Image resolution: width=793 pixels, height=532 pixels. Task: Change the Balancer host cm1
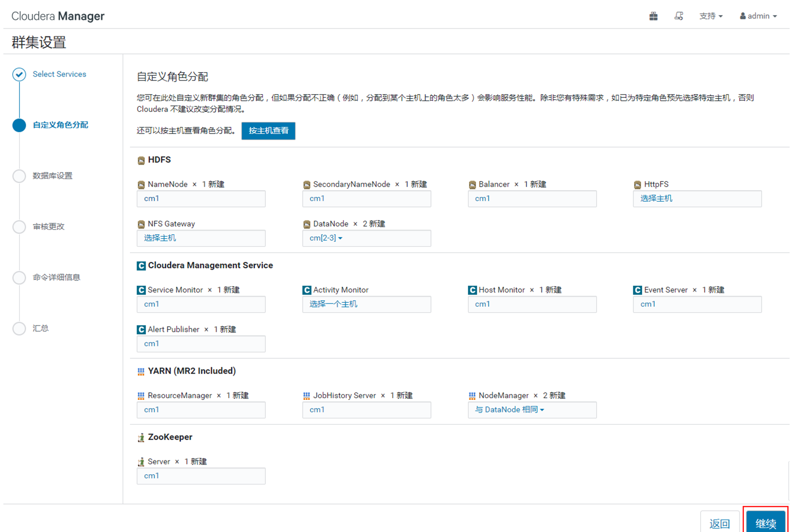point(532,199)
